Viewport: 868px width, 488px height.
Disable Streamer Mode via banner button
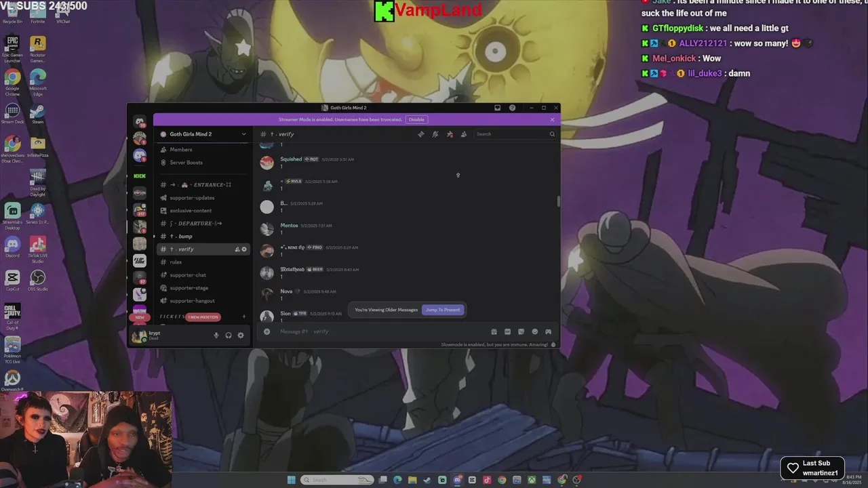click(416, 119)
